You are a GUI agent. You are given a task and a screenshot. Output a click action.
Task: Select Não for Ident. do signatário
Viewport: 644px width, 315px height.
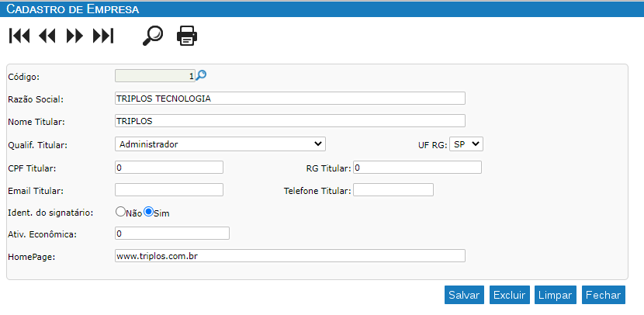[x=120, y=212]
